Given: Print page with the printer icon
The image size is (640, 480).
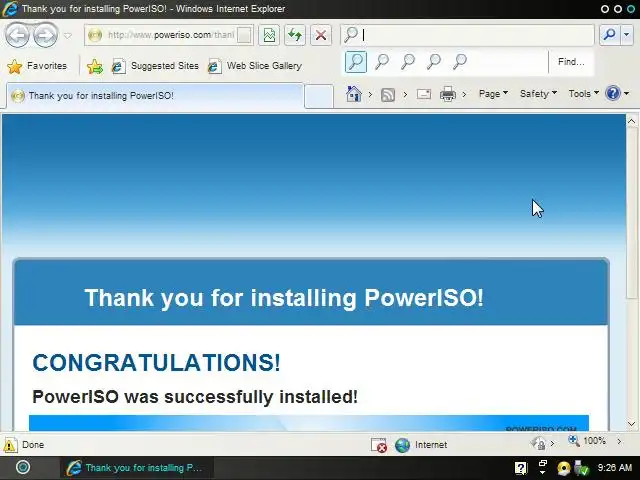Looking at the screenshot, I should 448,94.
